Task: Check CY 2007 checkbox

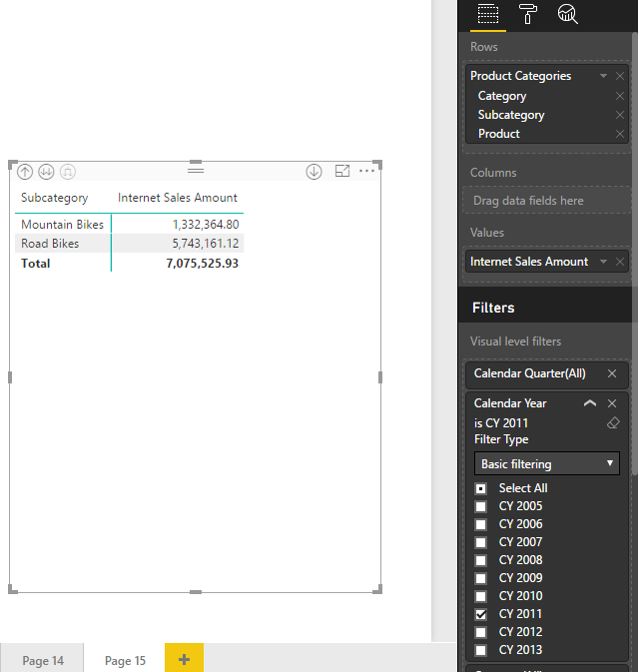Action: pyautogui.click(x=481, y=542)
